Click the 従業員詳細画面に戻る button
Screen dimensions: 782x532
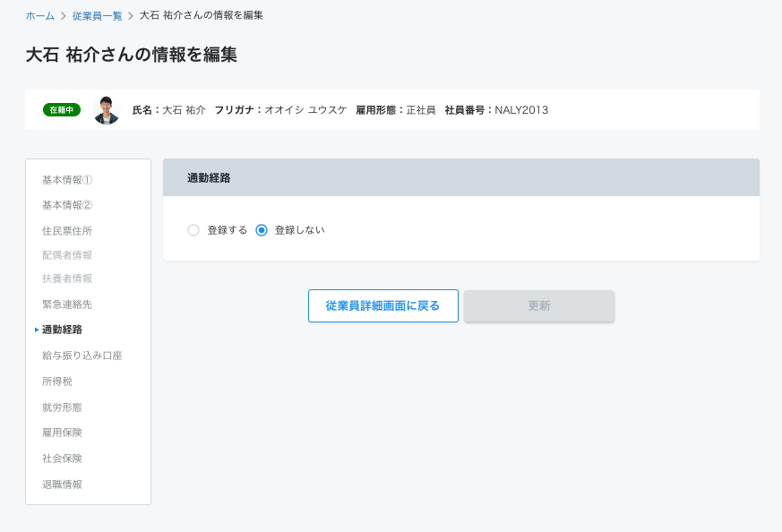[383, 305]
